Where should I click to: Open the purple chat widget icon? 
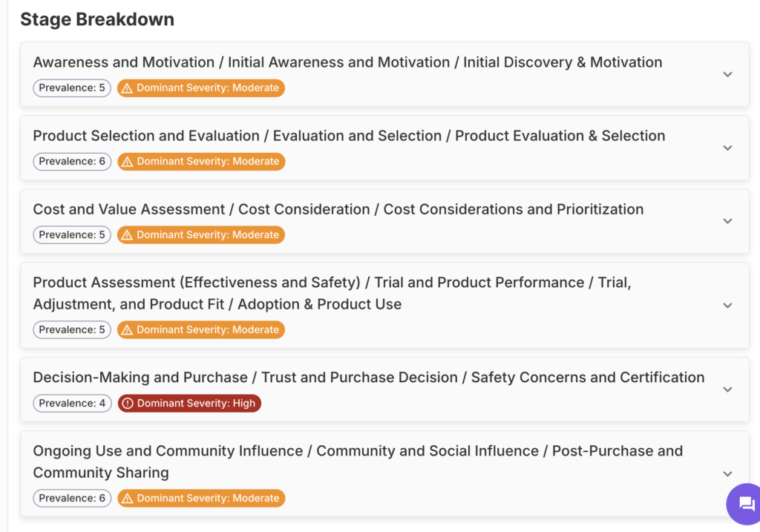tap(745, 504)
